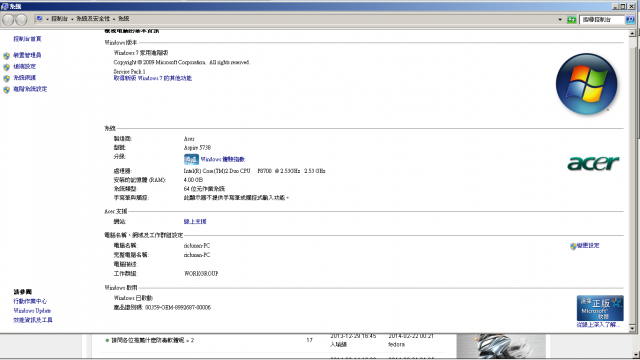Click the WORKGROUP workgroup value
Screen dimensions: 640x360
tap(201, 274)
